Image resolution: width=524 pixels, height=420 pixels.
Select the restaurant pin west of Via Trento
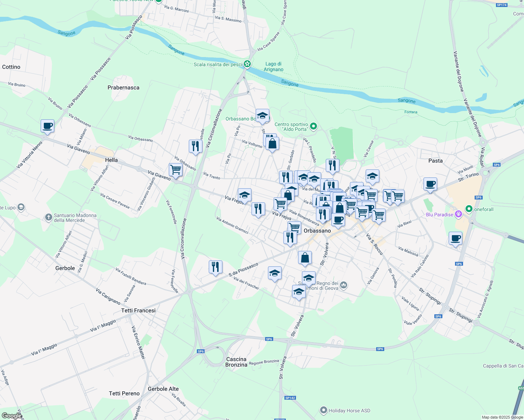[x=195, y=146]
